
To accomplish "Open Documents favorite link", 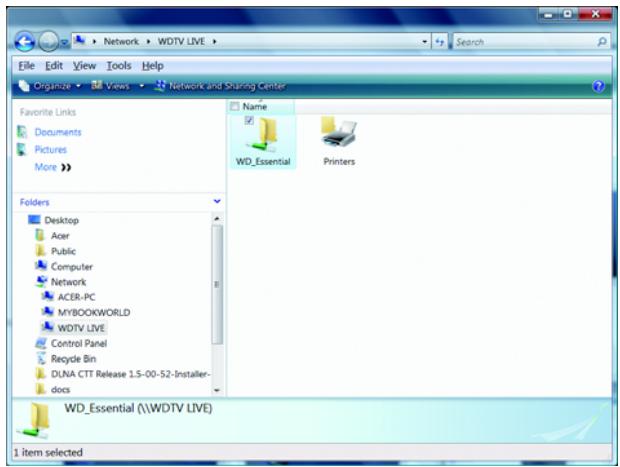I will point(58,132).
